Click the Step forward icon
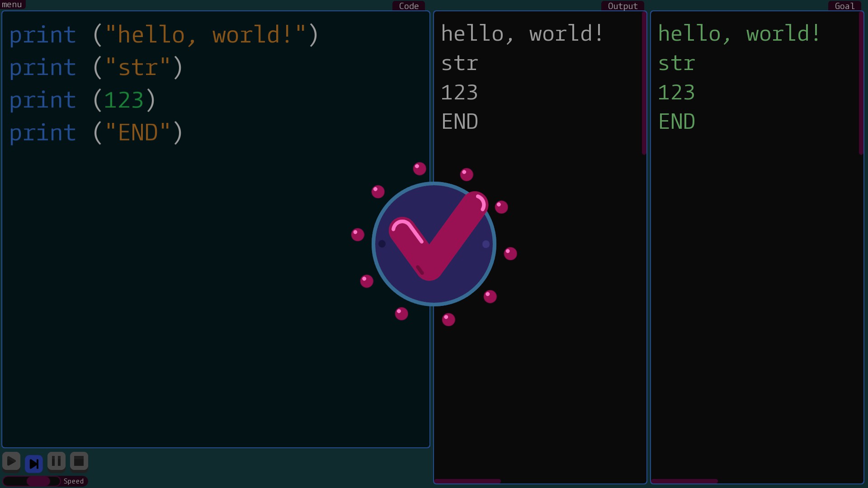This screenshot has height=488, width=868. click(34, 463)
